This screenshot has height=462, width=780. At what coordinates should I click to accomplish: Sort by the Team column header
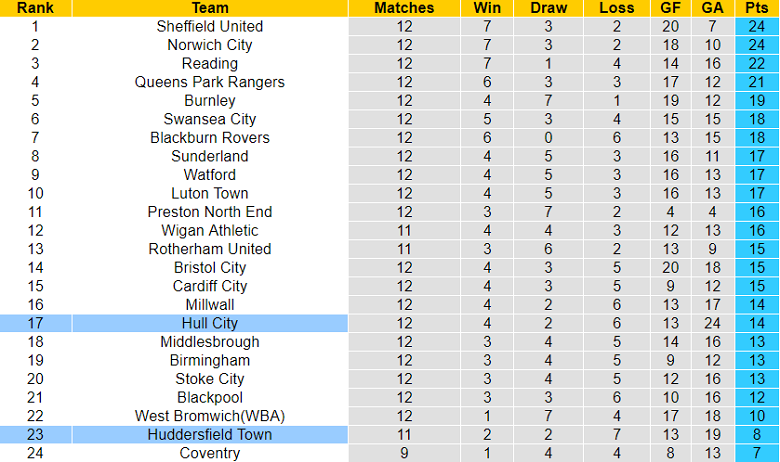210,8
